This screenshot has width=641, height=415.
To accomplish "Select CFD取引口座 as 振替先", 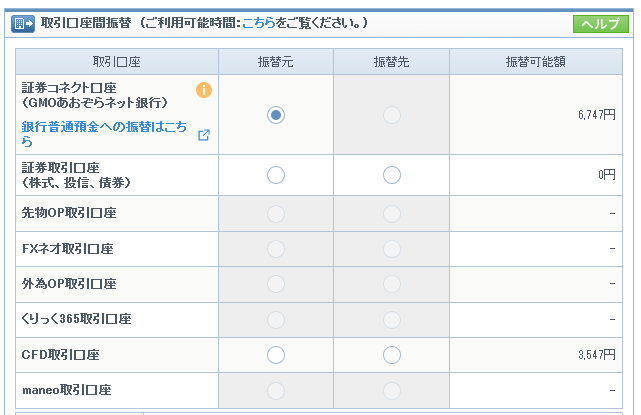I will tap(392, 355).
